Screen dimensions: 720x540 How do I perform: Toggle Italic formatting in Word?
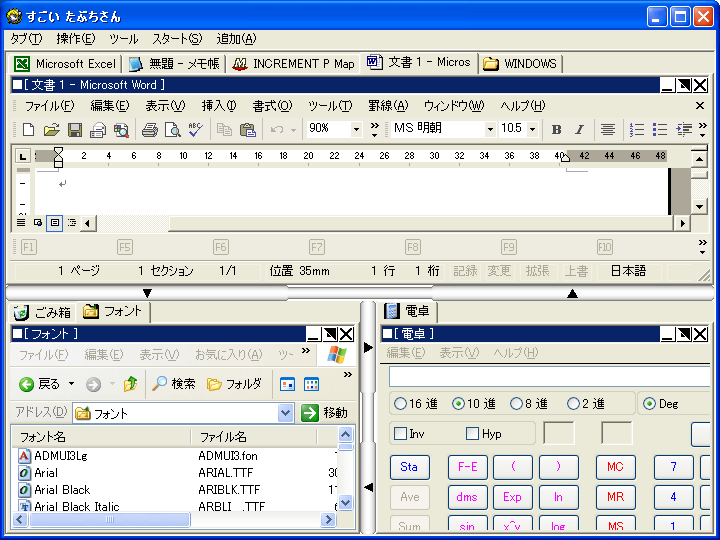579,129
